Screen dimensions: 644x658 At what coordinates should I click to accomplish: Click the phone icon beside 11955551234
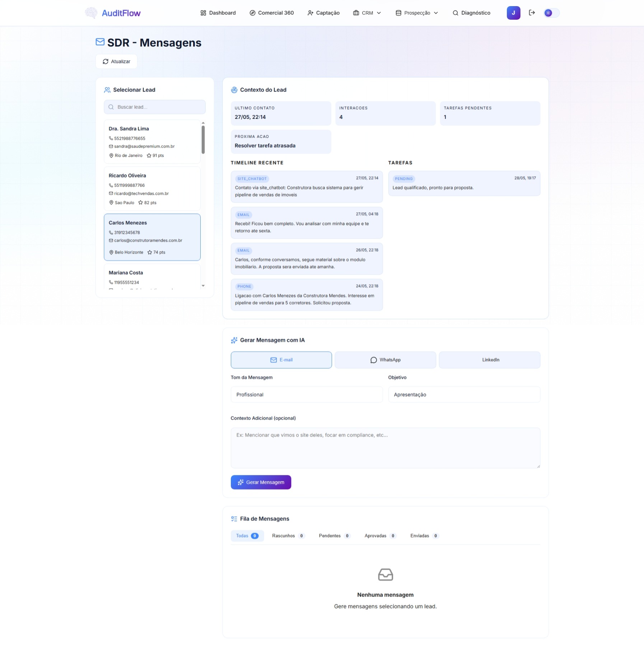pyautogui.click(x=111, y=283)
